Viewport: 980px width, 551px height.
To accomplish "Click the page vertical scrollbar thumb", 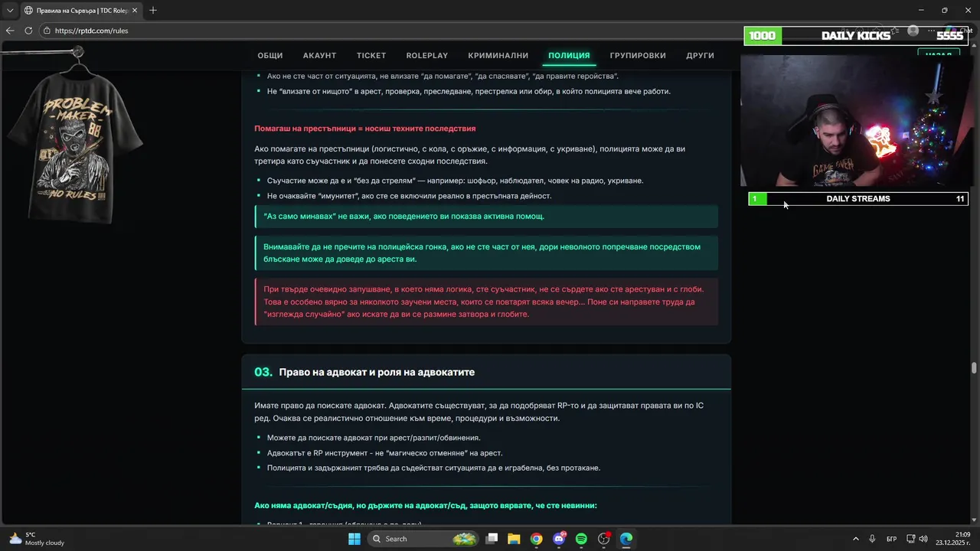I will tap(975, 368).
